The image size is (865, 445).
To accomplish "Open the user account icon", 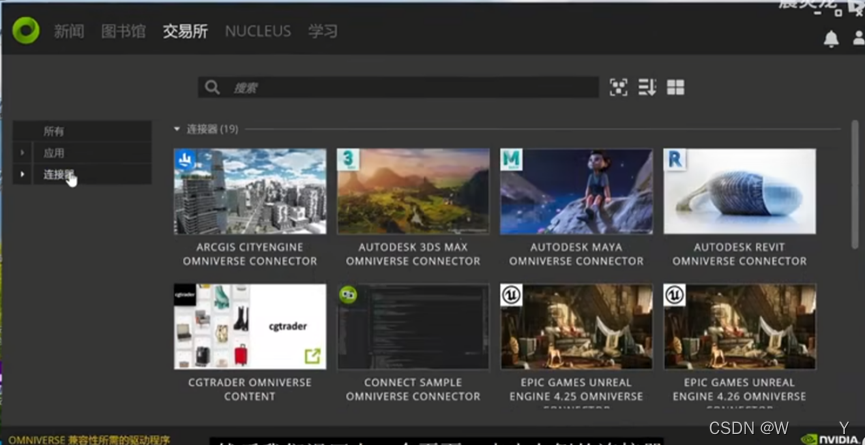I will tap(859, 38).
